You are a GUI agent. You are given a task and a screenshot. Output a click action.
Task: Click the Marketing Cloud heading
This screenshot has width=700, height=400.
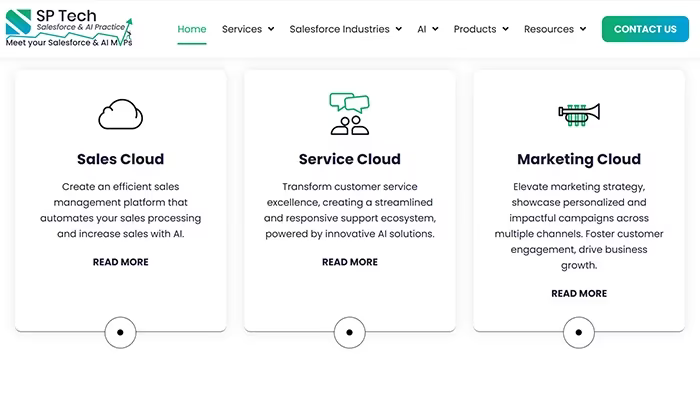click(579, 159)
